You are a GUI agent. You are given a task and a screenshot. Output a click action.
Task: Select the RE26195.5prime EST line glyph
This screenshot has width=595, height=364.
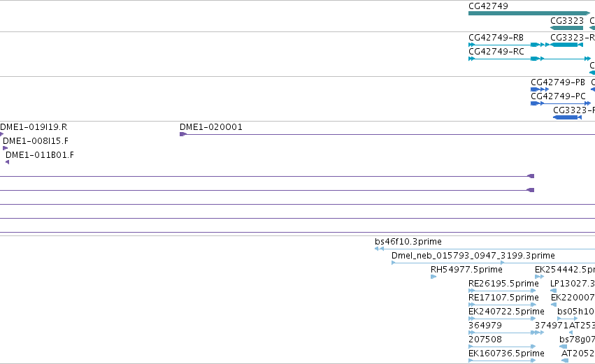coord(502,291)
